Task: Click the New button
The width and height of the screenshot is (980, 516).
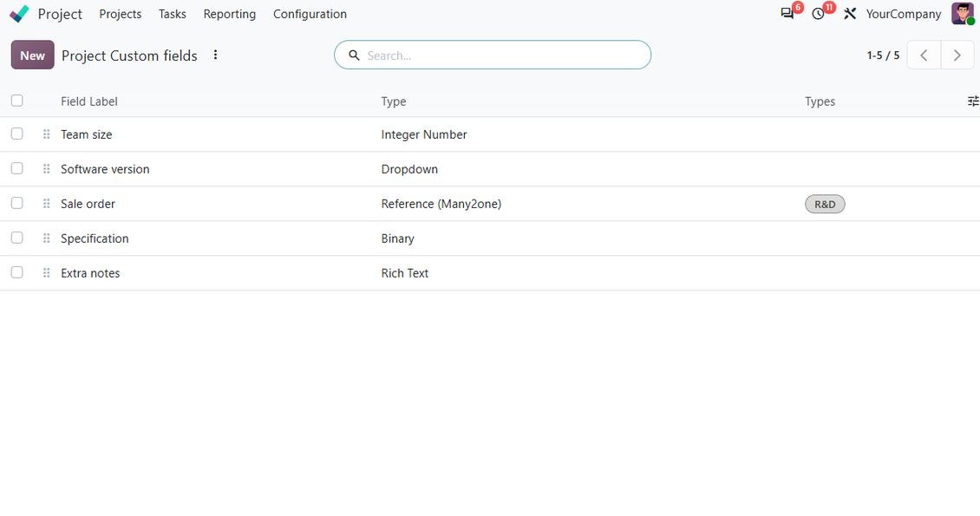Action: tap(32, 55)
